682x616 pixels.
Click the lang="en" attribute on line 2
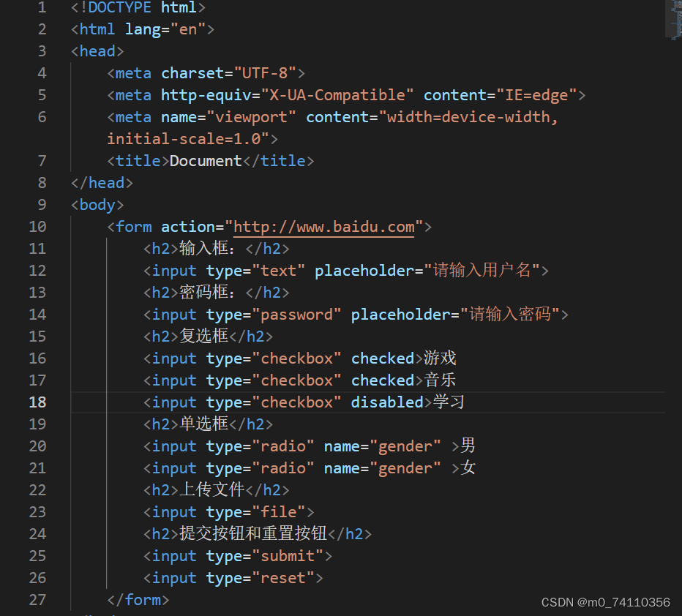pyautogui.click(x=165, y=29)
